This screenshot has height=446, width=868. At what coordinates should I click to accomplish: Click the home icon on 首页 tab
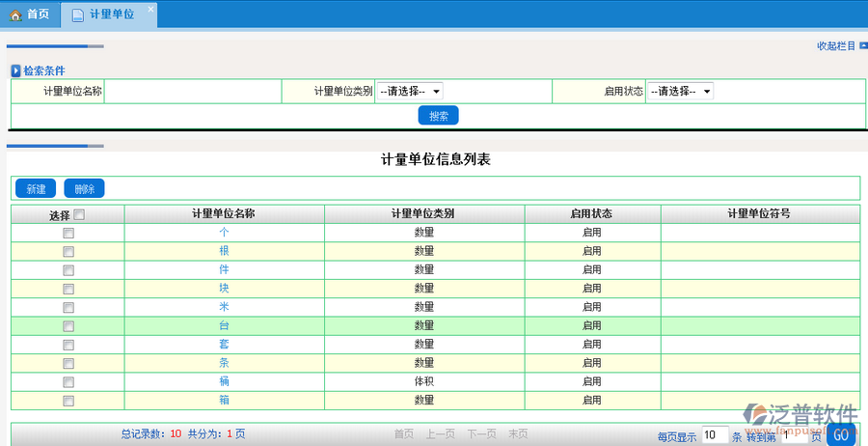click(x=14, y=14)
